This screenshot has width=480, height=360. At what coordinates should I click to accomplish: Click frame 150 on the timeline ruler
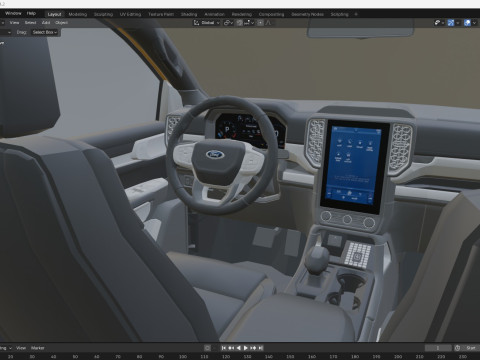point(290,356)
